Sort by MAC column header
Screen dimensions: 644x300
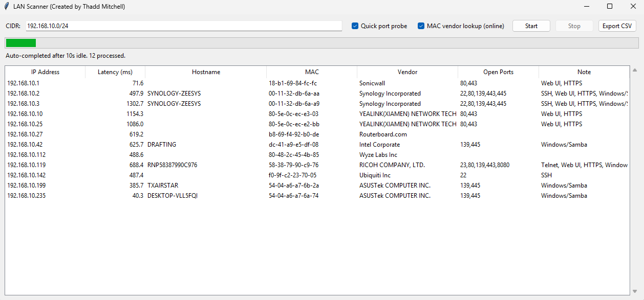[x=312, y=72]
